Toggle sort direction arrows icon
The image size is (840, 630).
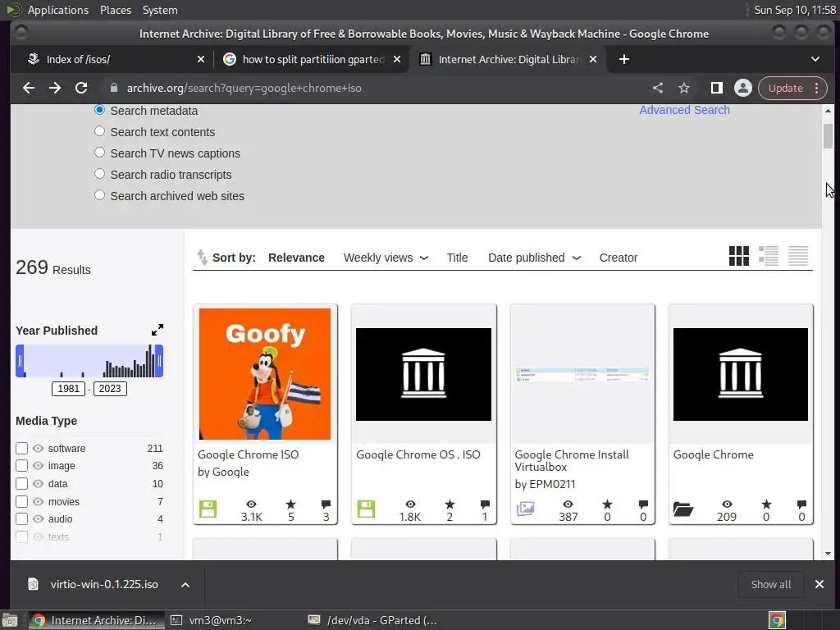202,257
